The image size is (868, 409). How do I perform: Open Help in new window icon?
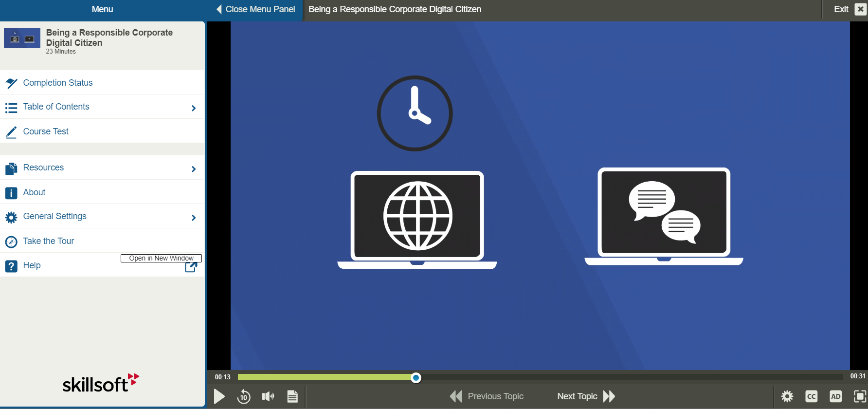191,267
